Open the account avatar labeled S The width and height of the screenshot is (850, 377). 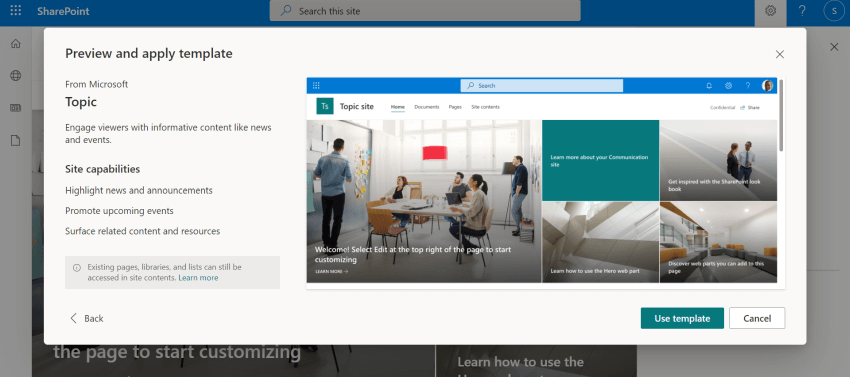coord(834,11)
